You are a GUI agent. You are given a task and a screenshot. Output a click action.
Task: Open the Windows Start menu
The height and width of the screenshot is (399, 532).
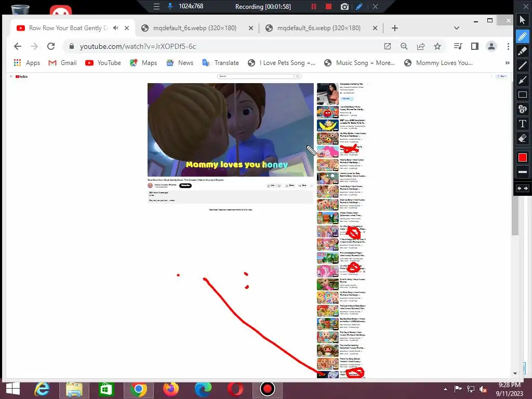(13, 389)
